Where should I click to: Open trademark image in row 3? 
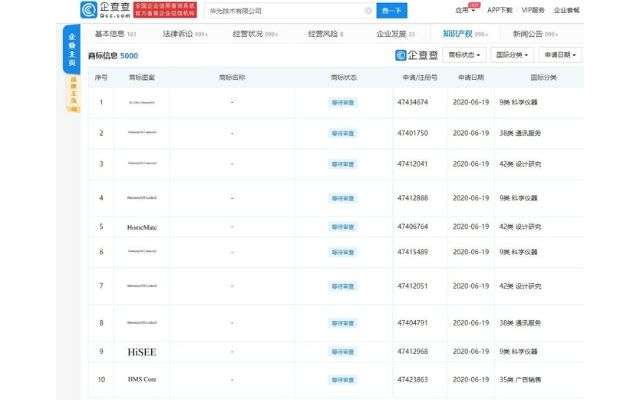click(142, 163)
